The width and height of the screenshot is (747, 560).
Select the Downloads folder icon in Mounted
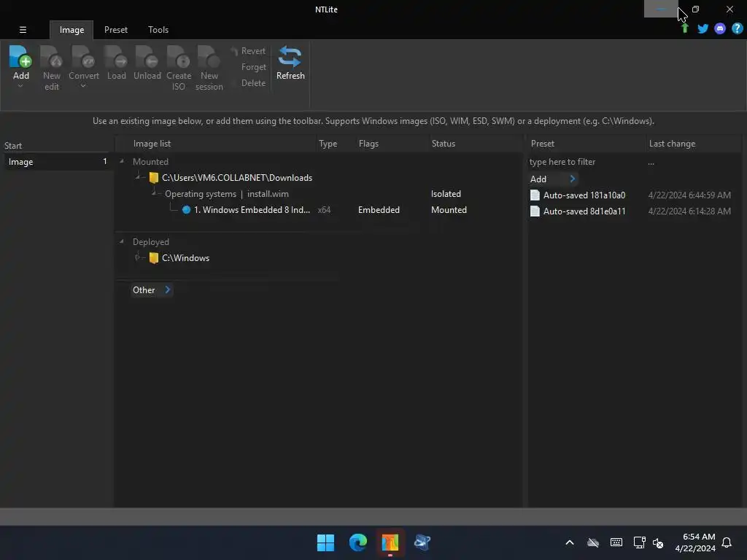(x=153, y=178)
